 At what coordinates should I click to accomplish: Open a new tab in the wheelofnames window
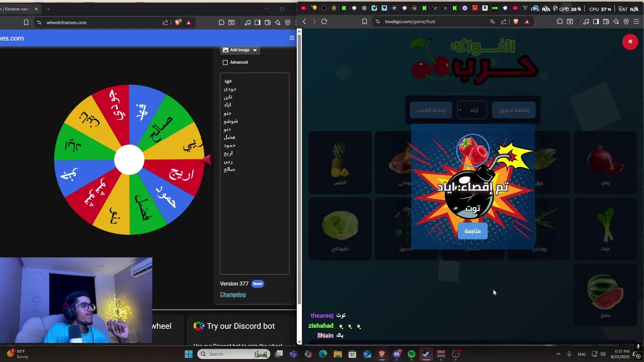coord(48,9)
